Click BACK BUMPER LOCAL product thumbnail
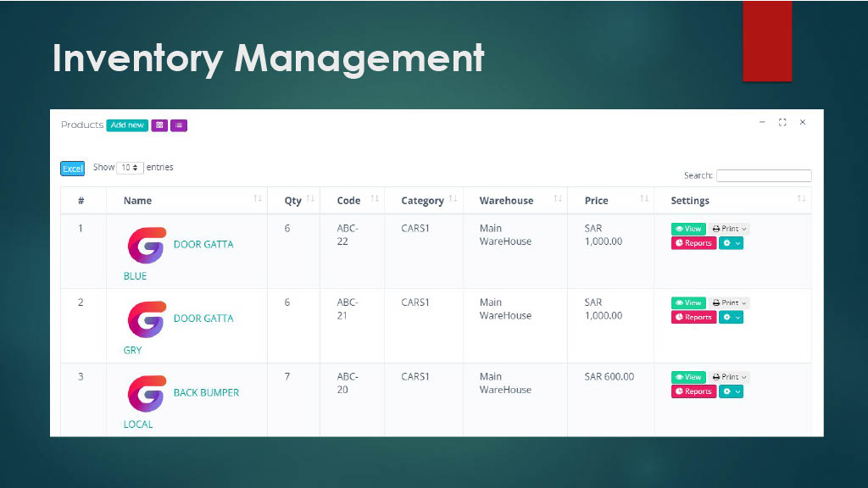 (147, 393)
